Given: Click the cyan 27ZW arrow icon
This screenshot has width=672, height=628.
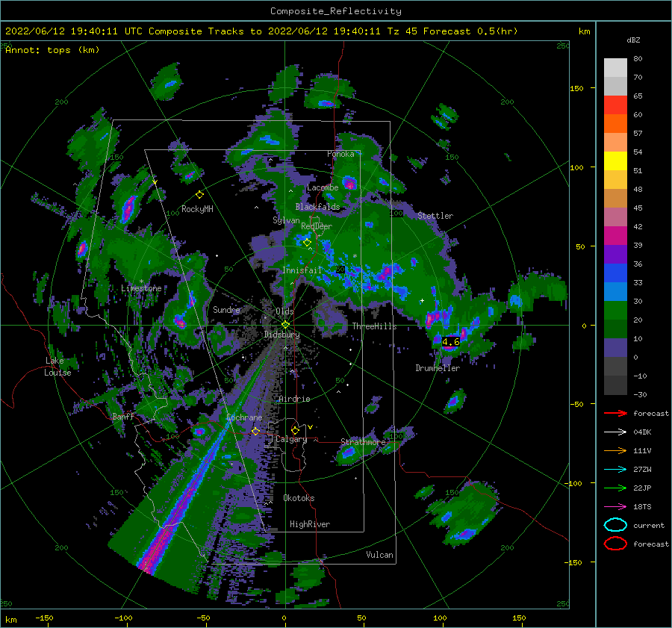Looking at the screenshot, I should point(615,470).
